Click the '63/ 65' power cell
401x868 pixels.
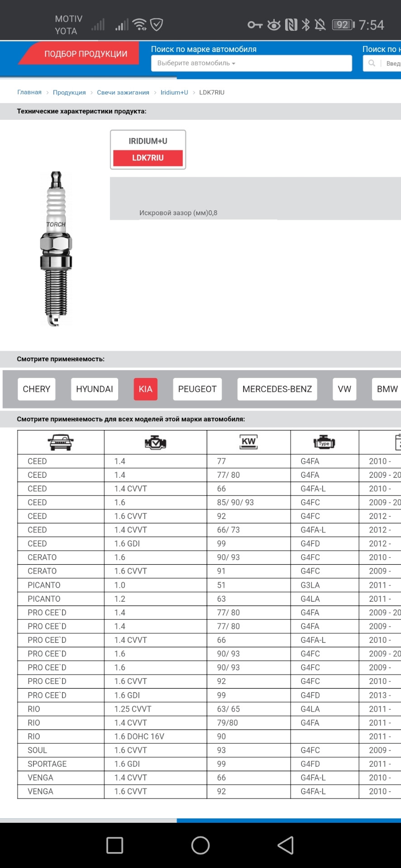(248, 709)
